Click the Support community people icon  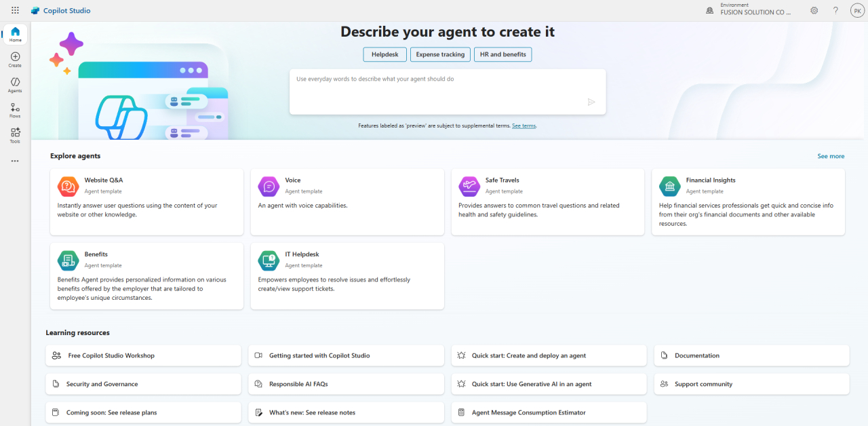(x=665, y=384)
